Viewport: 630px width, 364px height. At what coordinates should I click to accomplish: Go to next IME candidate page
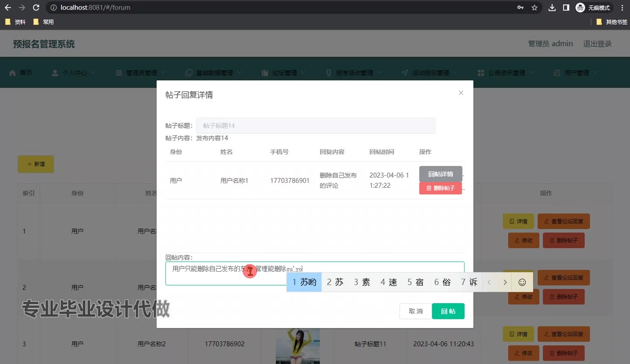[505, 282]
